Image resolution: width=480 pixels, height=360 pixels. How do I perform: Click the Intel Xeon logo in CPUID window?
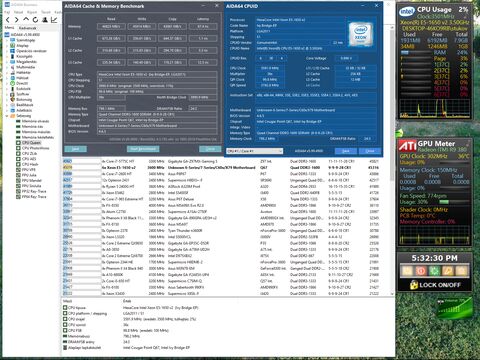[360, 34]
